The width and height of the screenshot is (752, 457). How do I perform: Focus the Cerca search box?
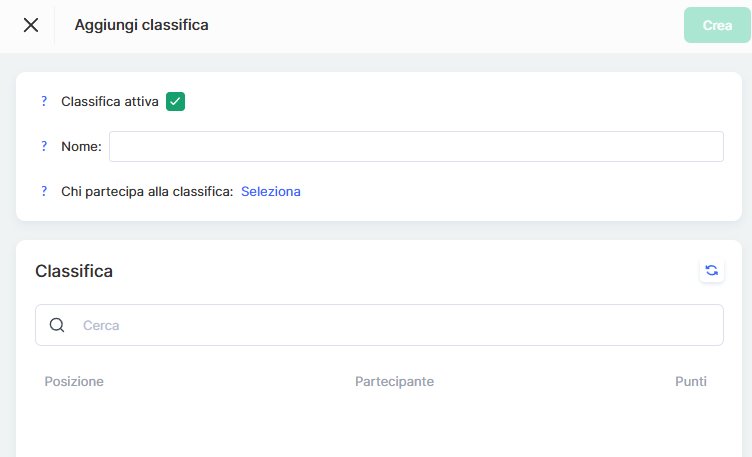[400, 325]
